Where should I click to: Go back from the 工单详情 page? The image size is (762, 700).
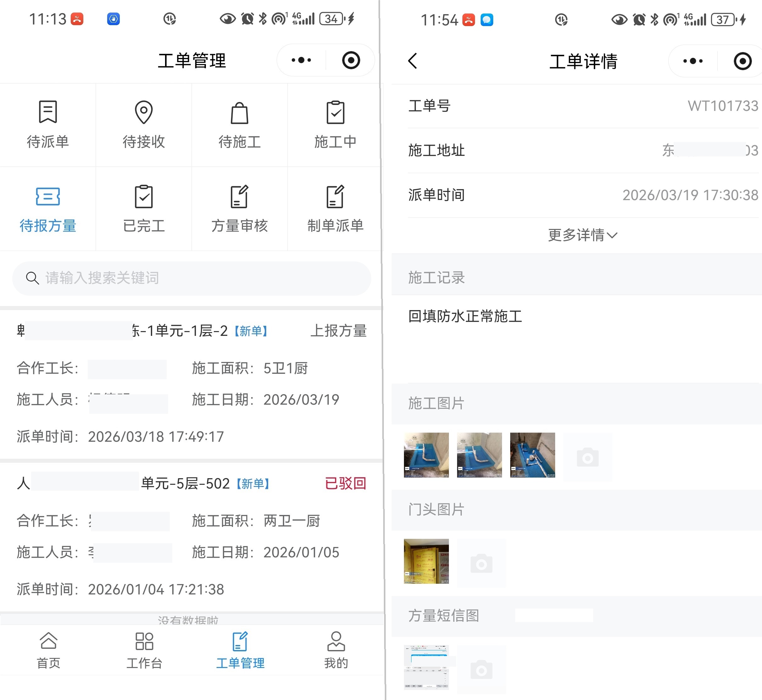coord(413,61)
